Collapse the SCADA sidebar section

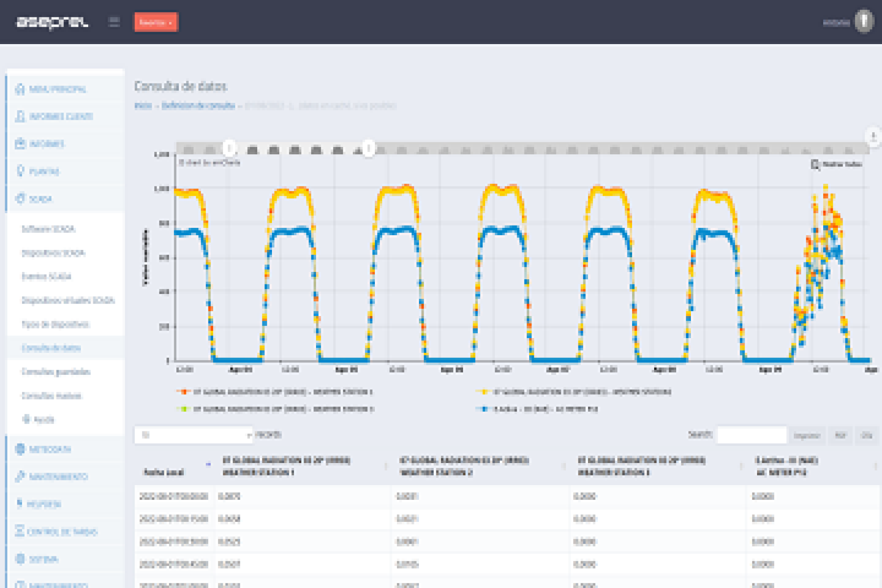click(x=40, y=199)
